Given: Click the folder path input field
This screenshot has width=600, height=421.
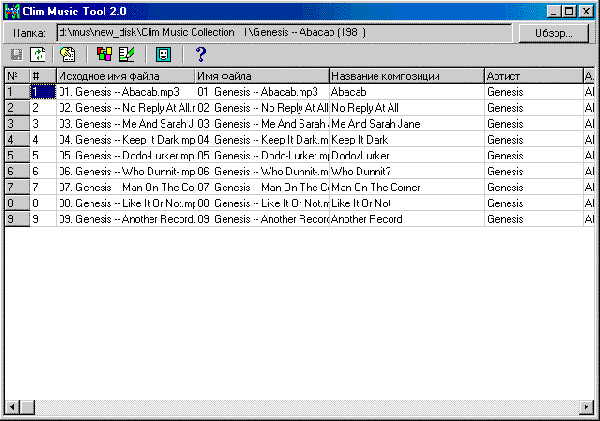Looking at the screenshot, I should click(x=285, y=32).
